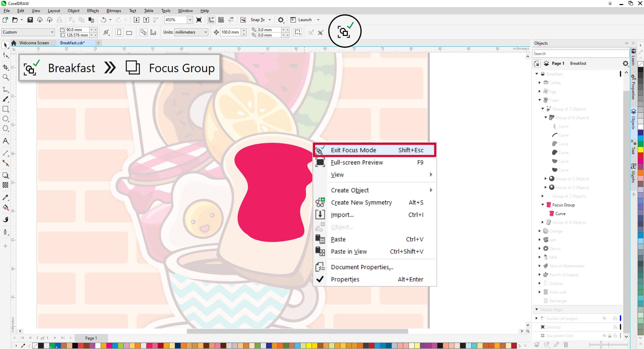This screenshot has width=644, height=349.
Task: Select the Zoom magnifier tool
Action: tap(5, 77)
